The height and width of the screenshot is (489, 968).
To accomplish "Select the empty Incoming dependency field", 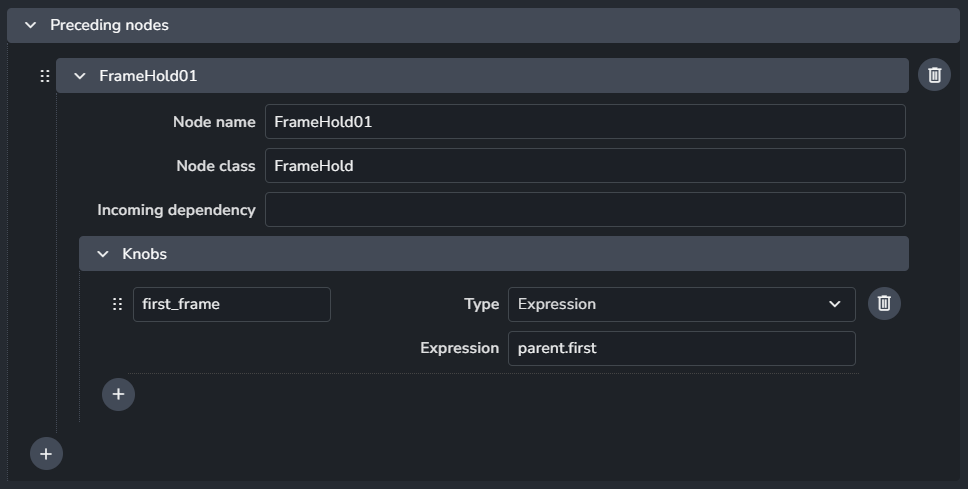I will click(585, 210).
